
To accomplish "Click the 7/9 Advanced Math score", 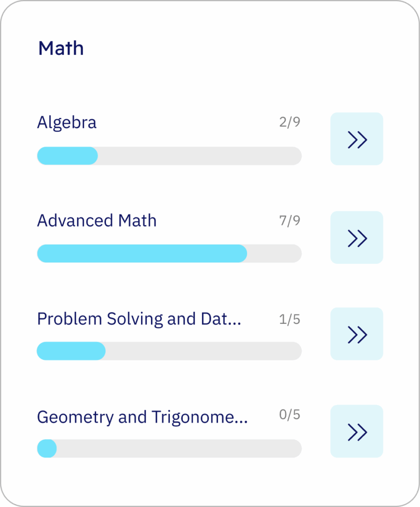I will (x=289, y=220).
